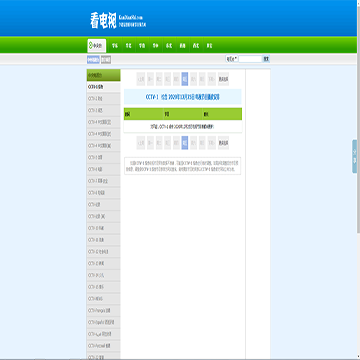Open the CCTV-Русский channel in the sidebar
The height and width of the screenshot is (360, 360).
pyautogui.click(x=103, y=346)
